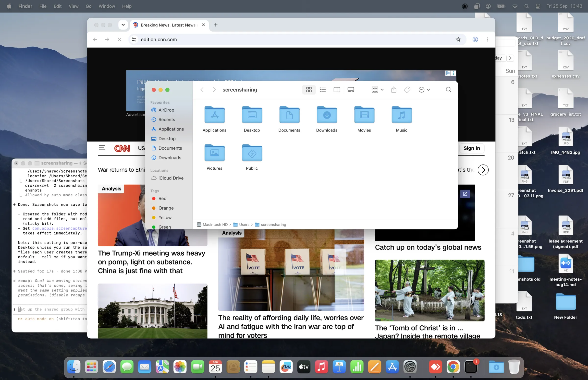Go forward in the Finder window
588x380 pixels.
click(214, 90)
